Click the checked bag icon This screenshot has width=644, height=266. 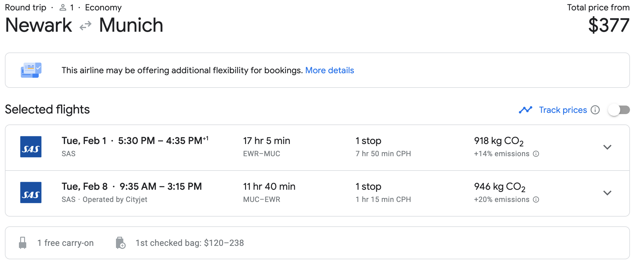pos(121,243)
